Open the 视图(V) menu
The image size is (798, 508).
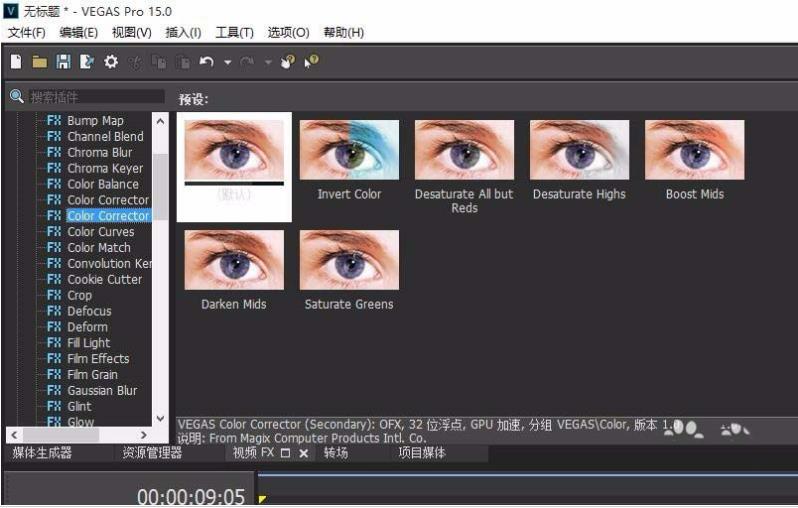tap(132, 33)
